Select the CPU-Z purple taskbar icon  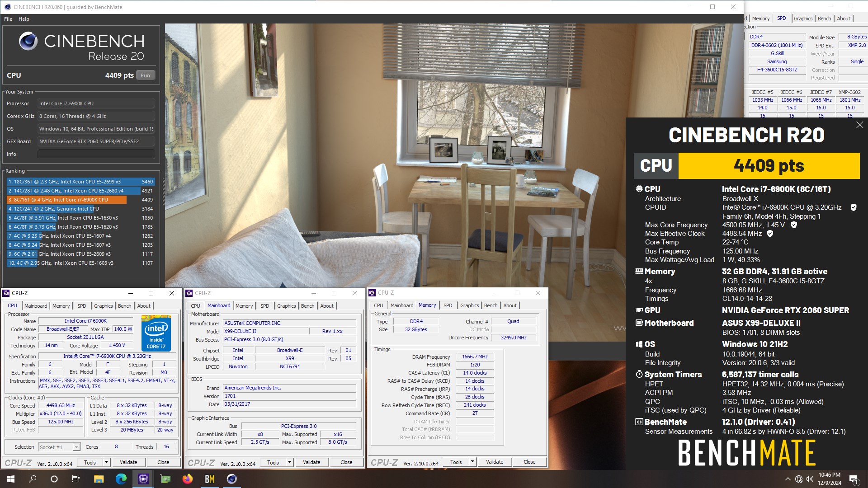tap(143, 479)
